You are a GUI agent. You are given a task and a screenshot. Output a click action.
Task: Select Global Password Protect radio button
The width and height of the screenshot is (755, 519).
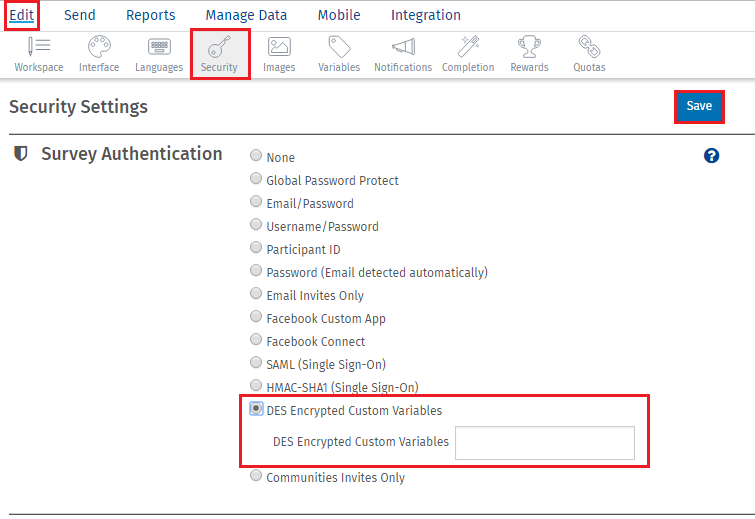(x=257, y=180)
